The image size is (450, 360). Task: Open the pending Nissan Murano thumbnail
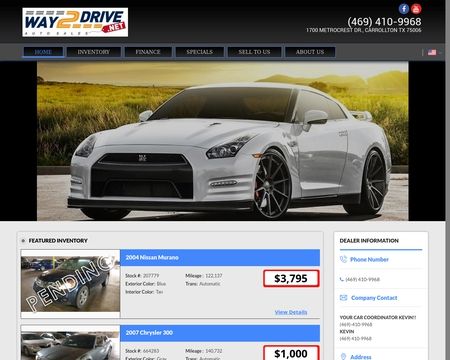(x=70, y=284)
